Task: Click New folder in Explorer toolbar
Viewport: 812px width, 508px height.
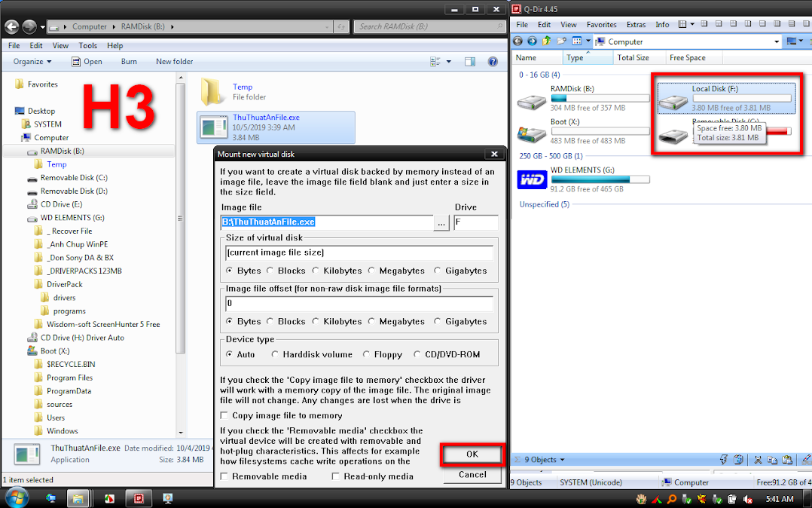Action: (x=174, y=62)
